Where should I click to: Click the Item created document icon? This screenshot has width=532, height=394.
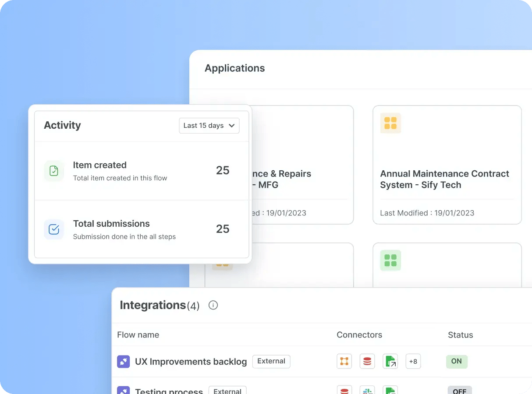point(54,171)
